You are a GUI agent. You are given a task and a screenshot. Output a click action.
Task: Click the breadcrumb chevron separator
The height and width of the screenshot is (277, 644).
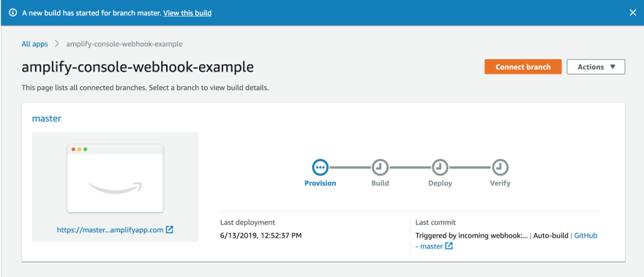[x=57, y=44]
